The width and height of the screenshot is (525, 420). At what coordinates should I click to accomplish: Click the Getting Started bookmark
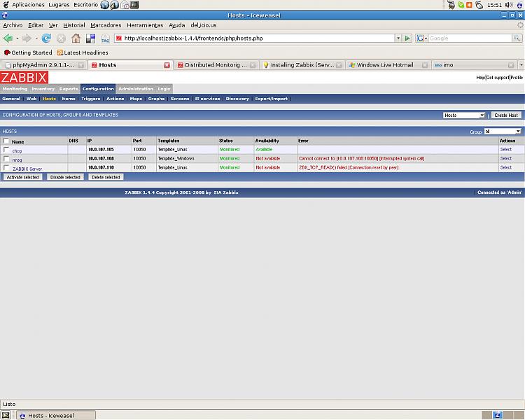click(28, 52)
